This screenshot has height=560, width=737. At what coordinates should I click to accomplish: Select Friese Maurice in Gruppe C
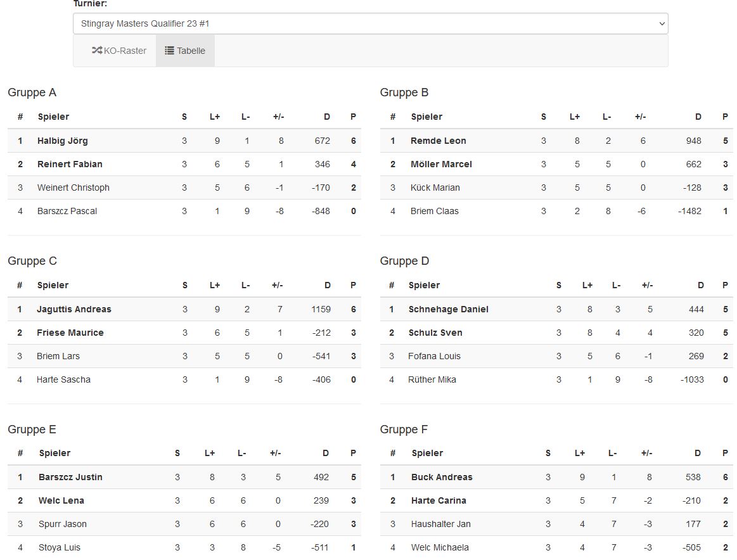tap(70, 333)
